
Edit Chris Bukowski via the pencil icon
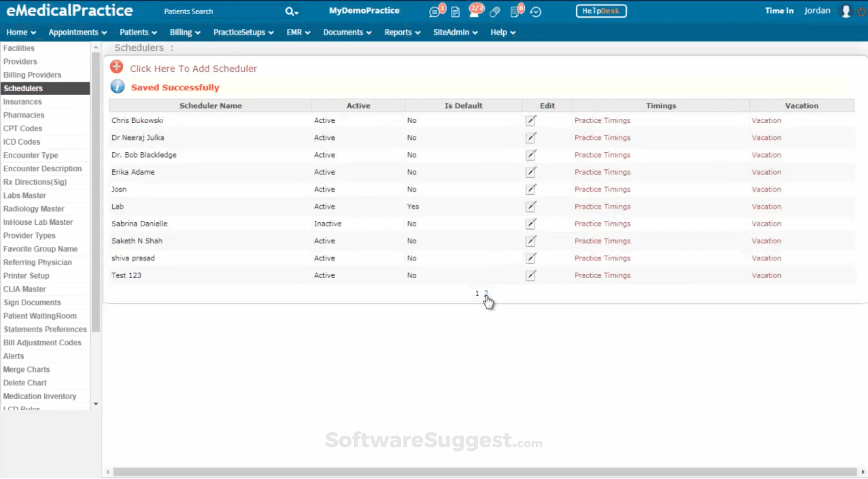[530, 121]
